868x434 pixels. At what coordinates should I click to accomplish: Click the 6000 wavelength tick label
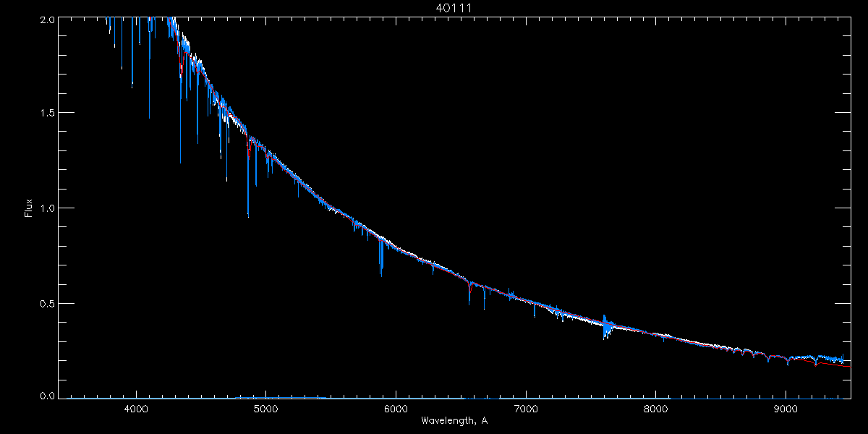[x=396, y=409]
